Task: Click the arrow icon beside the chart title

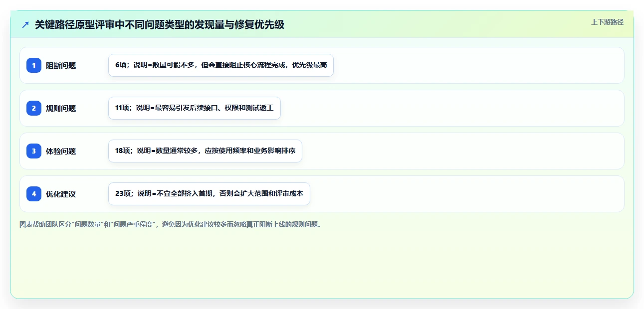Action: click(25, 24)
